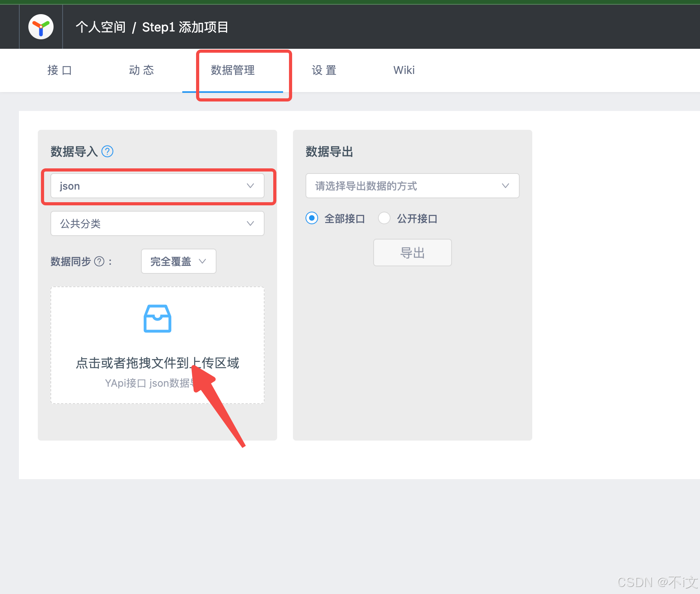Click the 数据同步 help icon
Image resolution: width=700 pixels, height=594 pixels.
[100, 261]
